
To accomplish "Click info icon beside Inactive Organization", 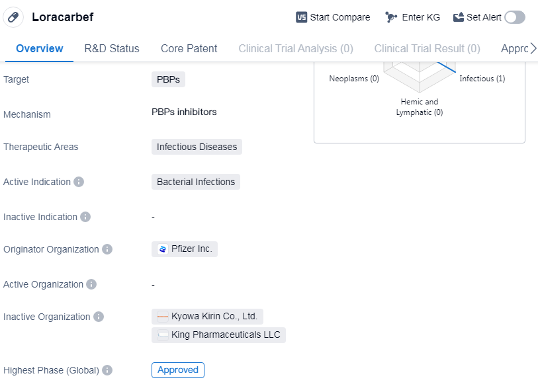I will (x=99, y=317).
